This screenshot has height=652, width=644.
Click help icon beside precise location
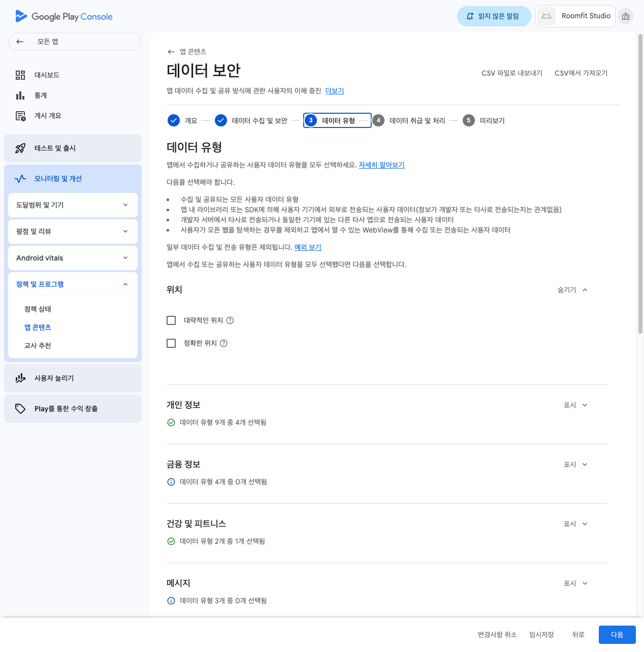223,343
